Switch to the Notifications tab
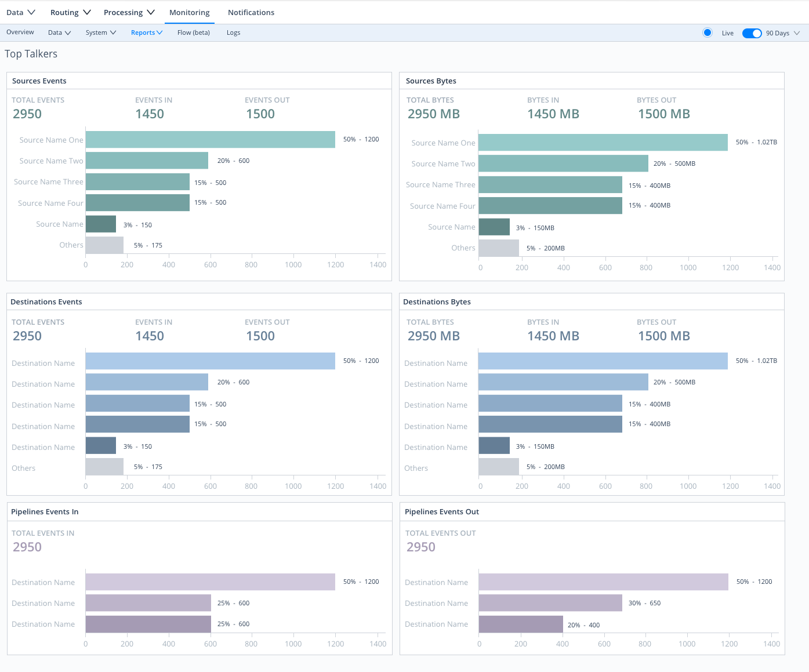The width and height of the screenshot is (809, 672). 251,12
